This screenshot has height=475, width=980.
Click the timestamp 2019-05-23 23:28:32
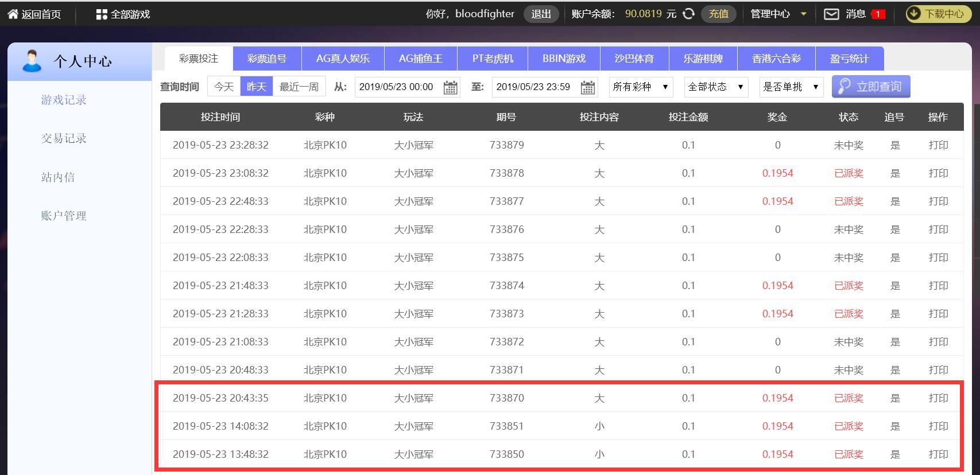point(220,145)
